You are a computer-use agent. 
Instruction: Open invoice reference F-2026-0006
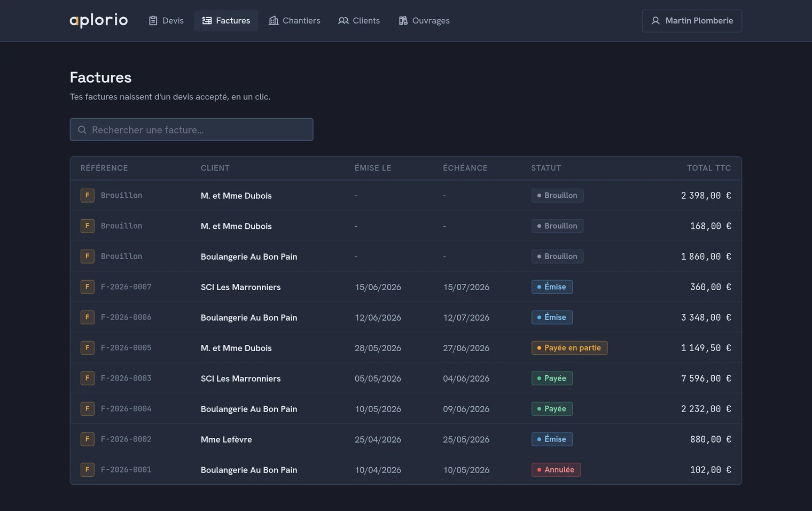click(x=126, y=317)
